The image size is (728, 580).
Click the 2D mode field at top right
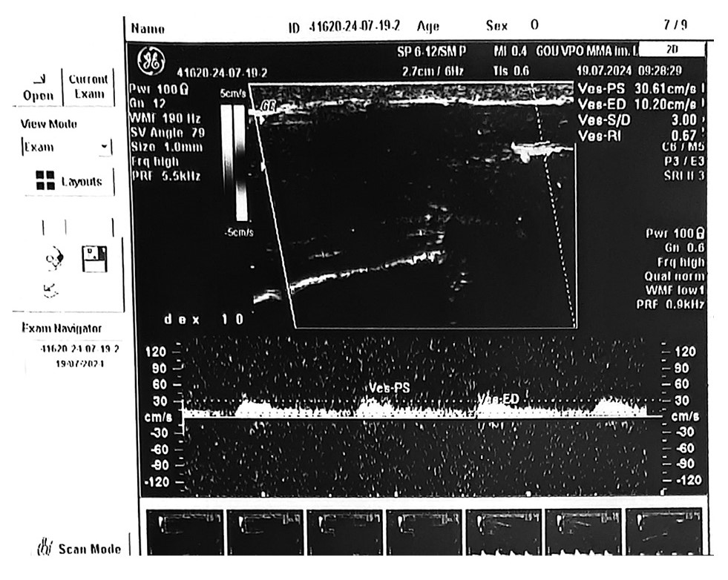coord(671,50)
